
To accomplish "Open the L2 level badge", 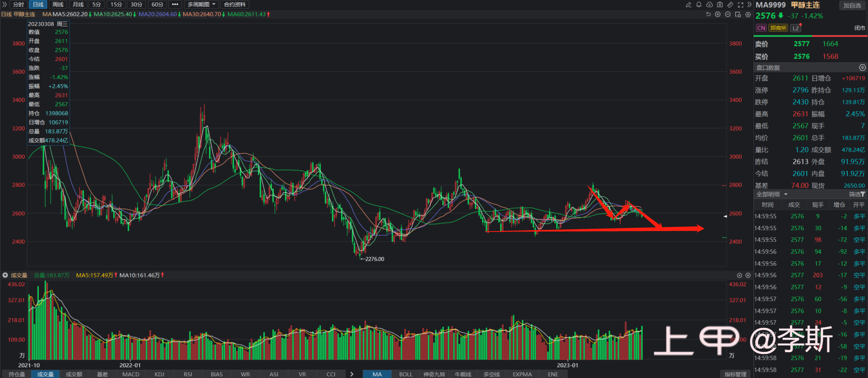I will point(796,28).
